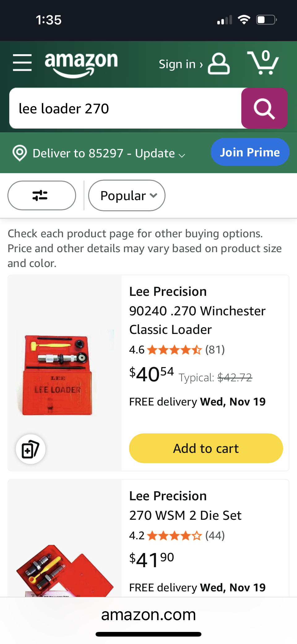Screen dimensions: 297x644
Task: Tap the compare icon on Classic Loader image
Action: pyautogui.click(x=31, y=449)
